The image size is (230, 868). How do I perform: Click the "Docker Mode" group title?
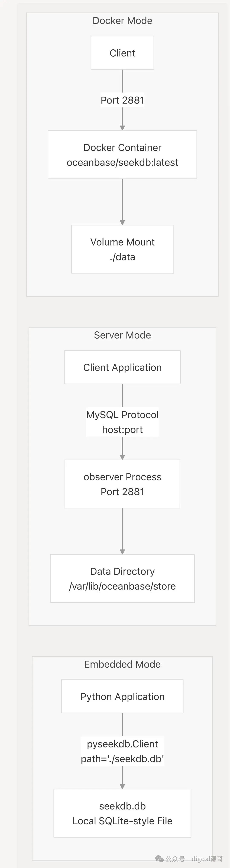tap(122, 21)
